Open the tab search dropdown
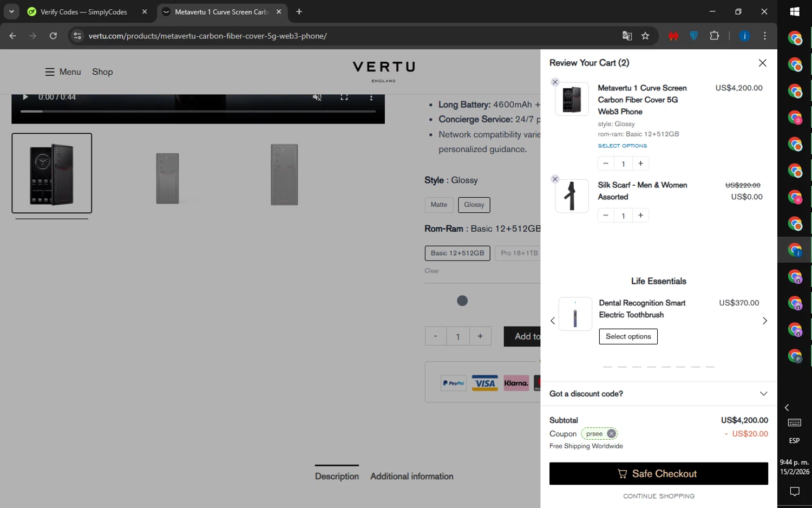The image size is (812, 508). pos(11,12)
